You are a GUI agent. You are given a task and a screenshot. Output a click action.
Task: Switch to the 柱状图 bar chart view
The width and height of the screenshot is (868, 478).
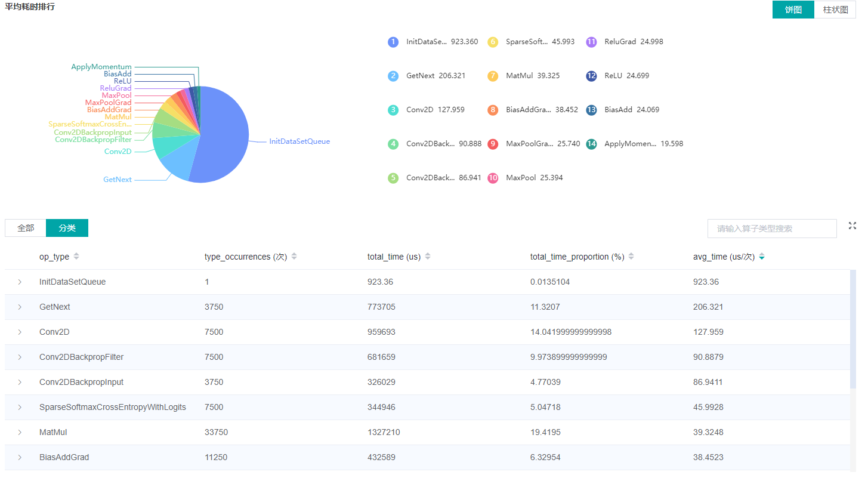click(835, 10)
